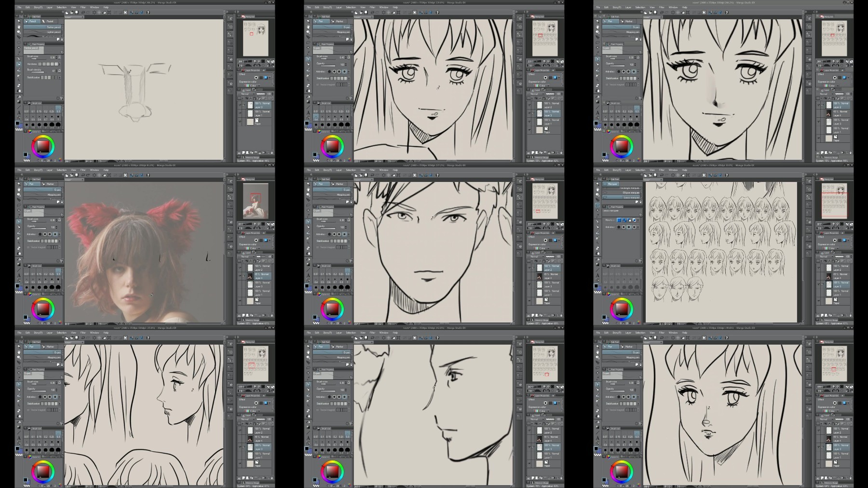
Task: Hide Layer 1 in the nose-sketch window
Action: coord(240,113)
